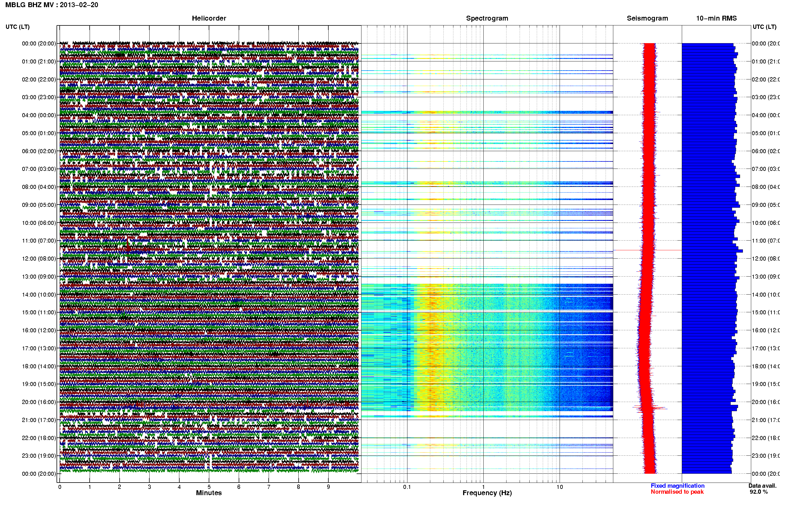
Task: Select the 21:00 (17:00) left time label
Action: click(x=39, y=420)
